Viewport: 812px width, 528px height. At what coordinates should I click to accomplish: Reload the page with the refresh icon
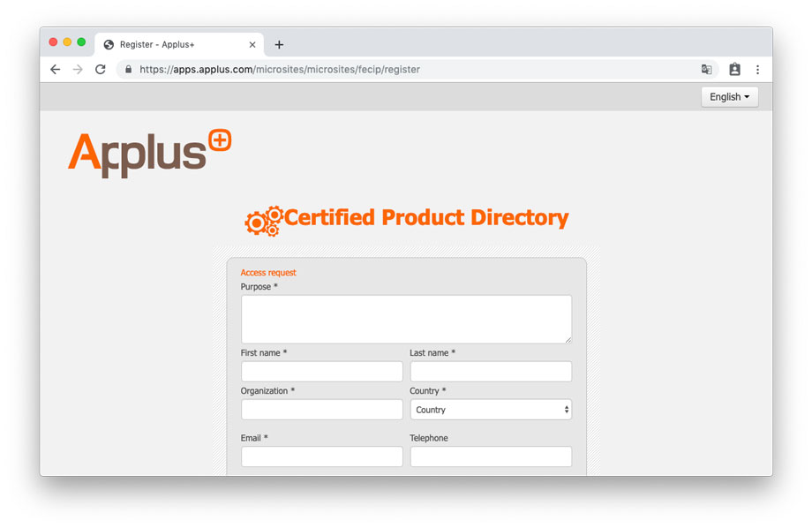tap(101, 70)
